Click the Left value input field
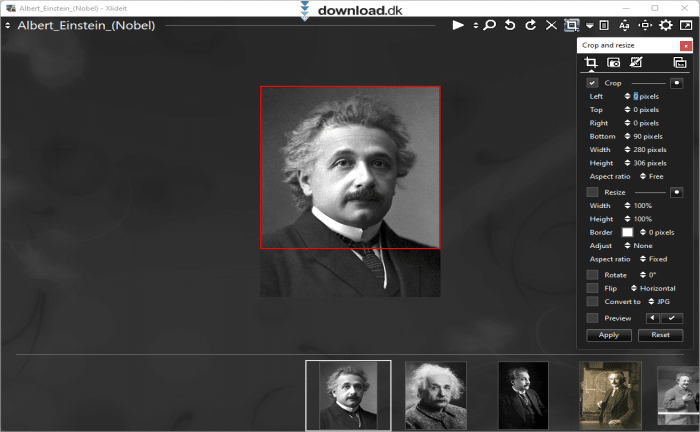This screenshot has height=432, width=700. [x=646, y=96]
